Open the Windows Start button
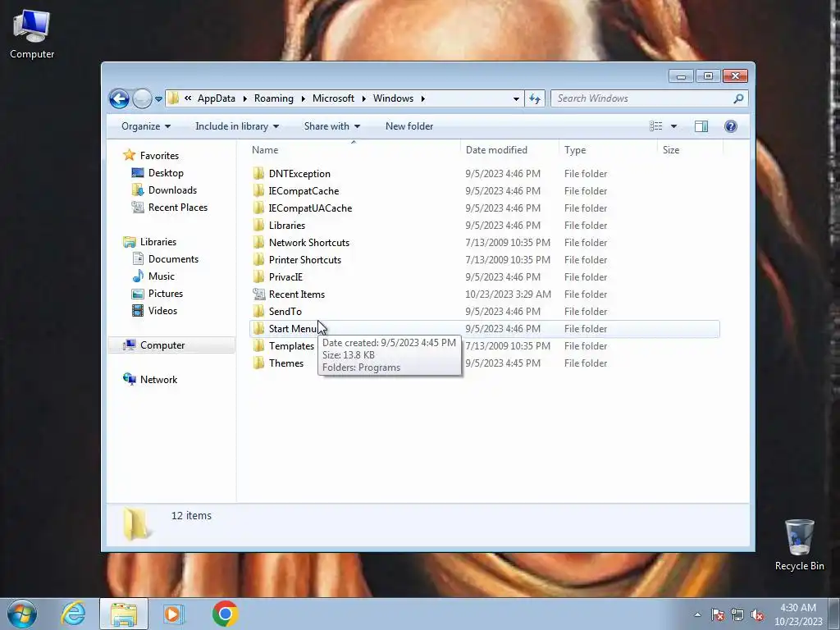The image size is (840, 630). pyautogui.click(x=22, y=614)
